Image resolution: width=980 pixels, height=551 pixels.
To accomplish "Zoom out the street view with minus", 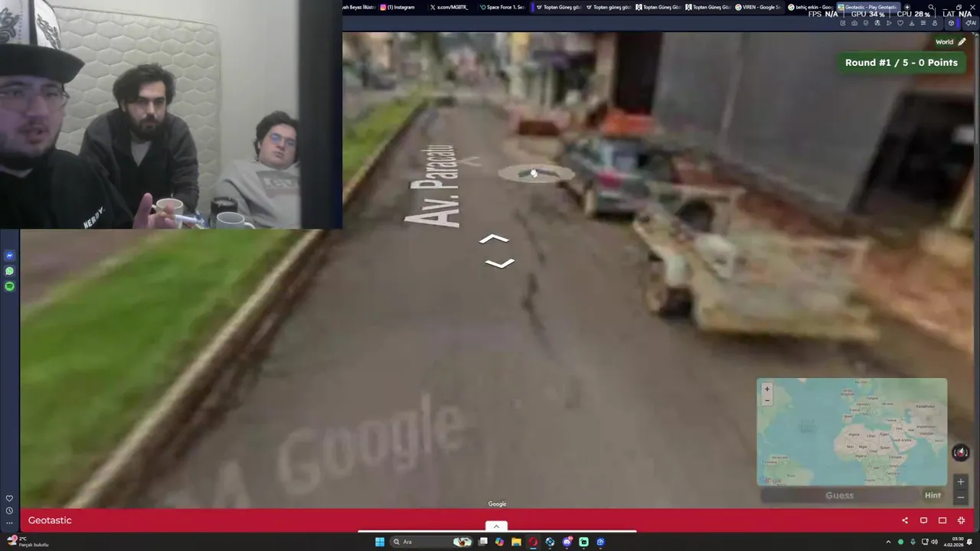I will pyautogui.click(x=961, y=497).
